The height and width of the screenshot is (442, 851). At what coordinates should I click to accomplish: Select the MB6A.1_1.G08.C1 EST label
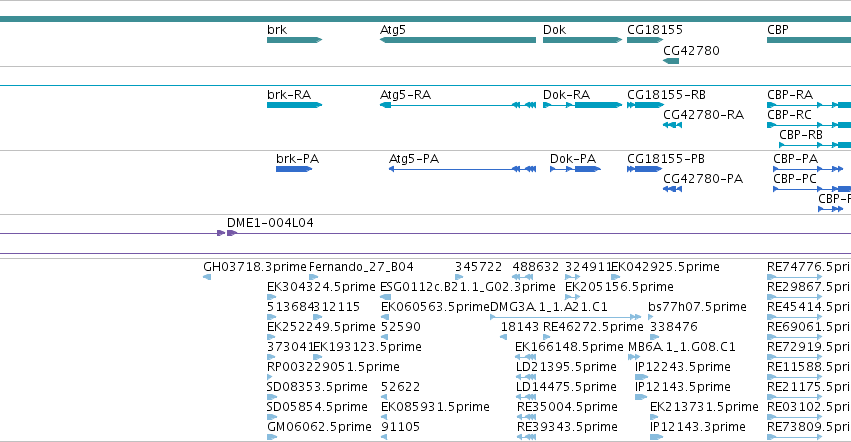[682, 347]
